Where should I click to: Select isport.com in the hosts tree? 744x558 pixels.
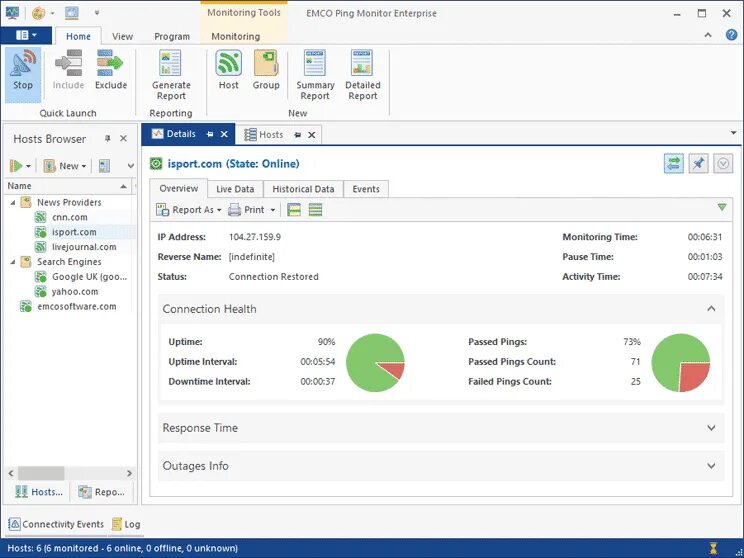coord(74,232)
